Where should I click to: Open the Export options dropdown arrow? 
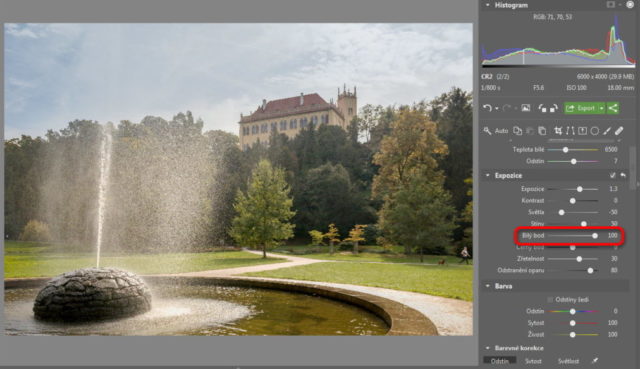pyautogui.click(x=602, y=108)
